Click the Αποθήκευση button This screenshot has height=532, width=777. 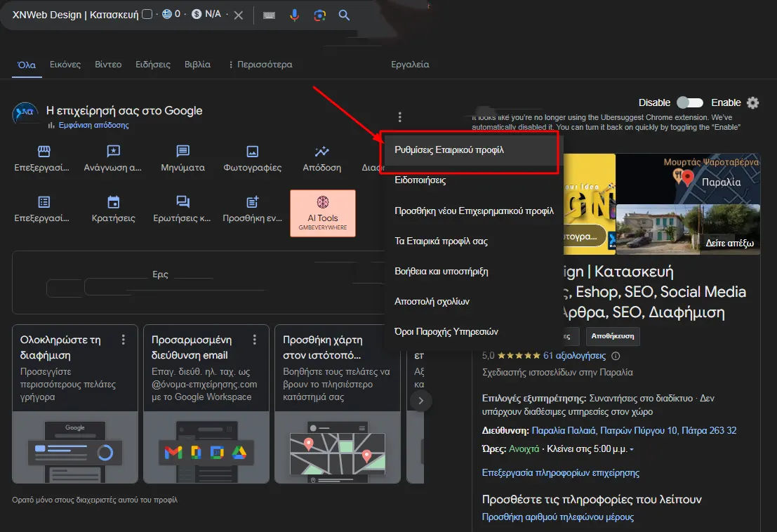click(613, 336)
